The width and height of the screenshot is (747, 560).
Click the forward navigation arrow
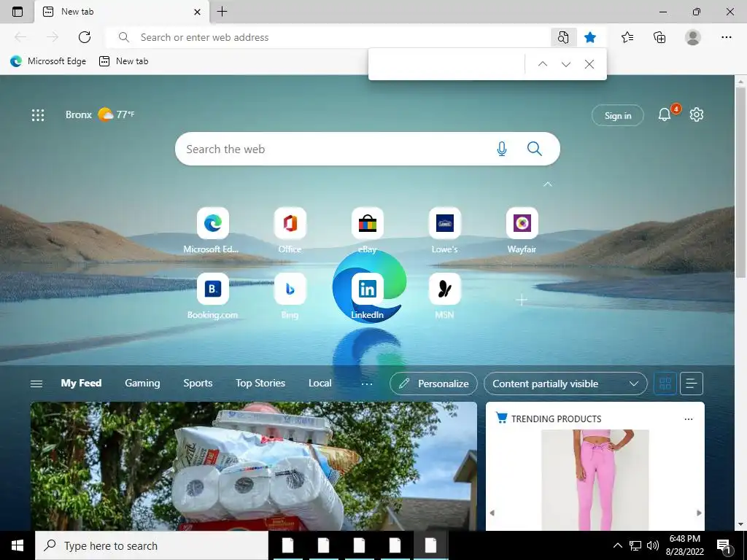click(53, 37)
